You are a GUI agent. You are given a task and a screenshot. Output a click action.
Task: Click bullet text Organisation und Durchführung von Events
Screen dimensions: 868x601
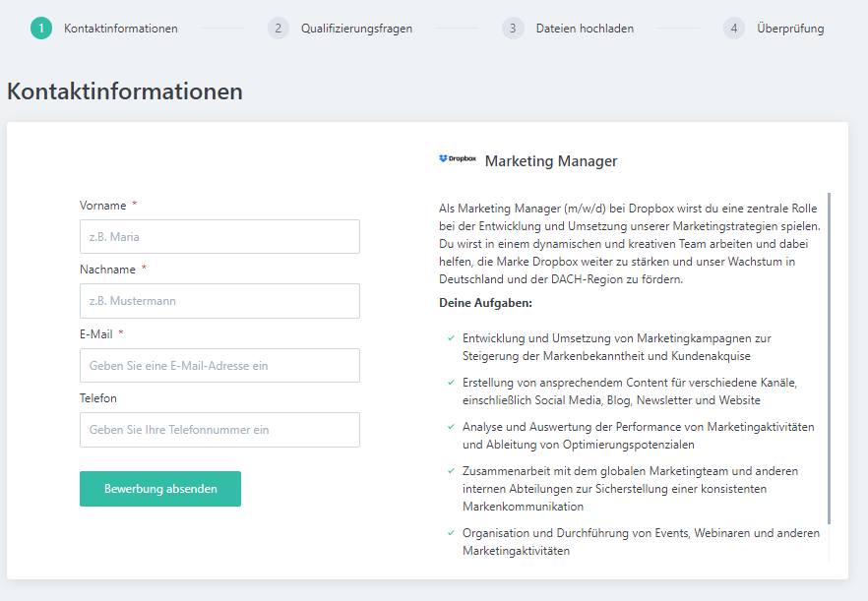pyautogui.click(x=641, y=542)
